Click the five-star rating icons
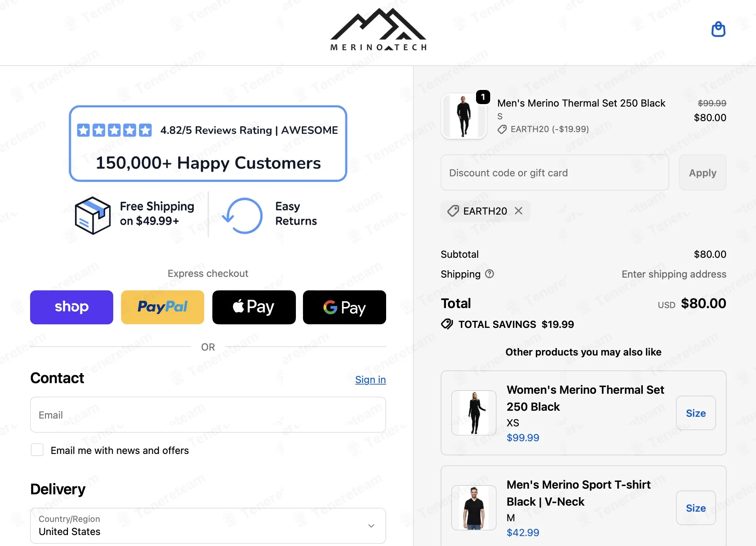 tap(114, 130)
